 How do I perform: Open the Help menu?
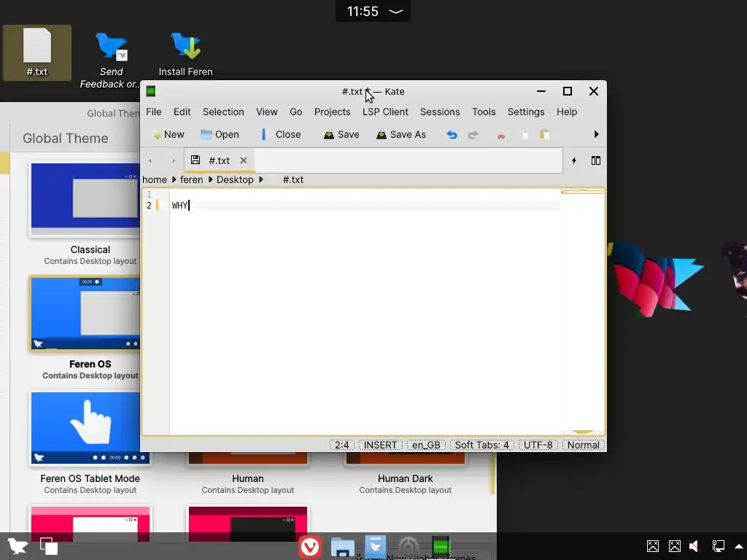[567, 112]
